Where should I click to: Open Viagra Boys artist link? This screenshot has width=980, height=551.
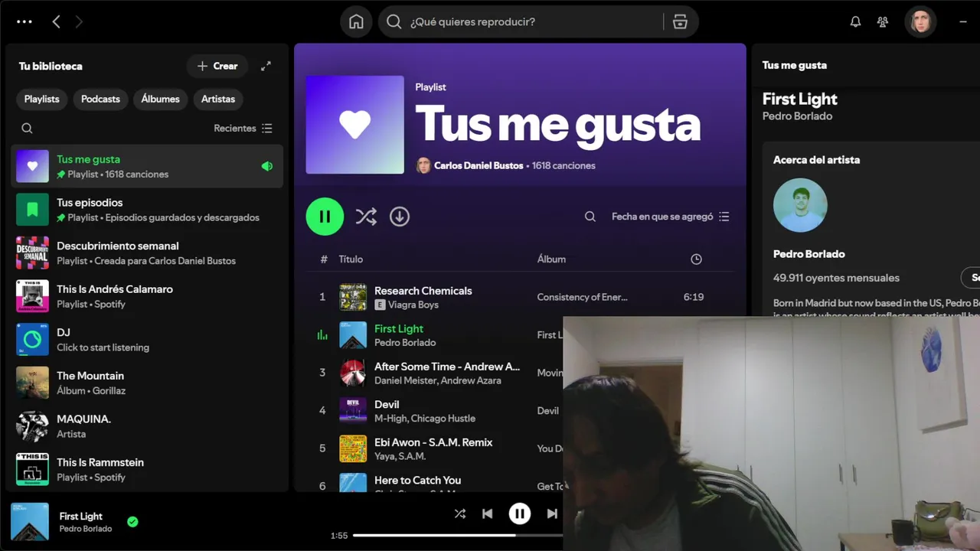[413, 305]
